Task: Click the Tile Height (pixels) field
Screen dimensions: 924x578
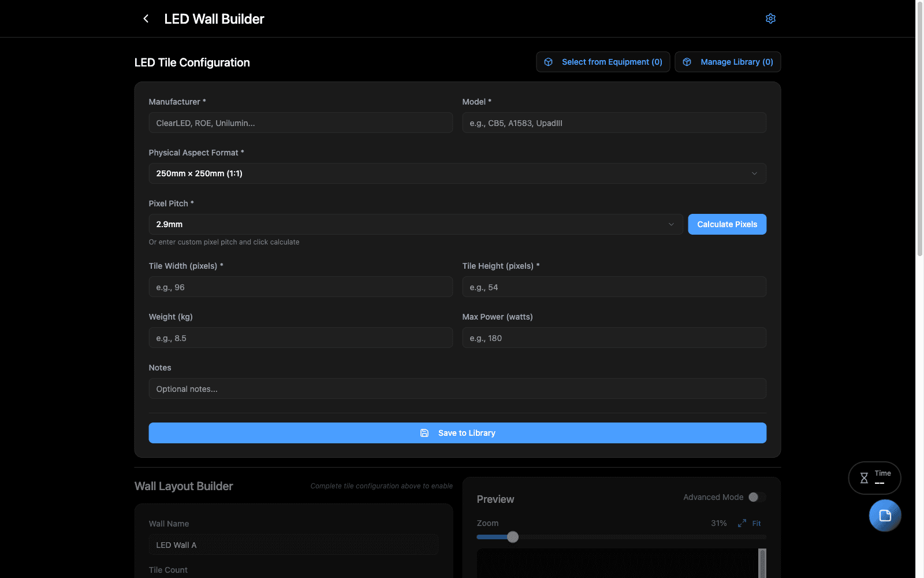Action: [x=614, y=287]
